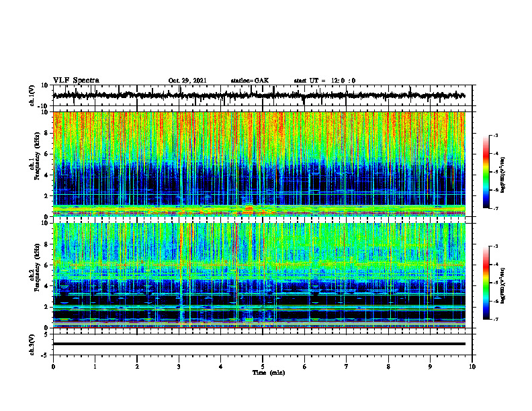Click inside the ch.1 spectrogram panel
This screenshot has width=532, height=411.
click(x=259, y=164)
